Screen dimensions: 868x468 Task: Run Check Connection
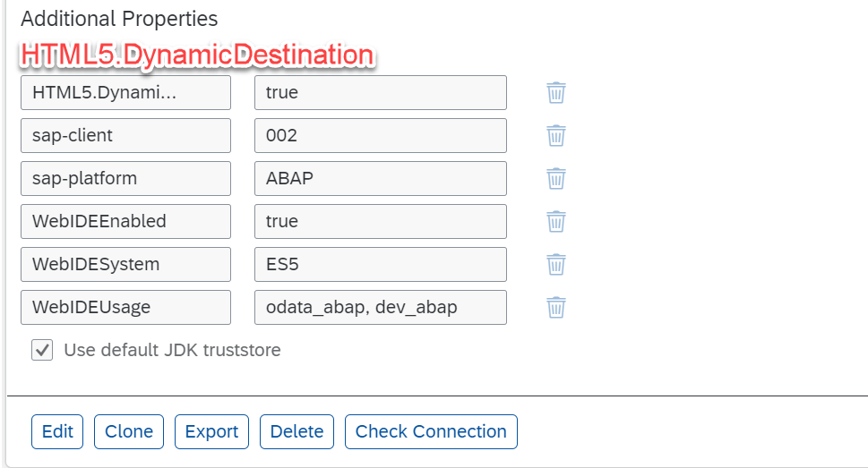(x=431, y=431)
